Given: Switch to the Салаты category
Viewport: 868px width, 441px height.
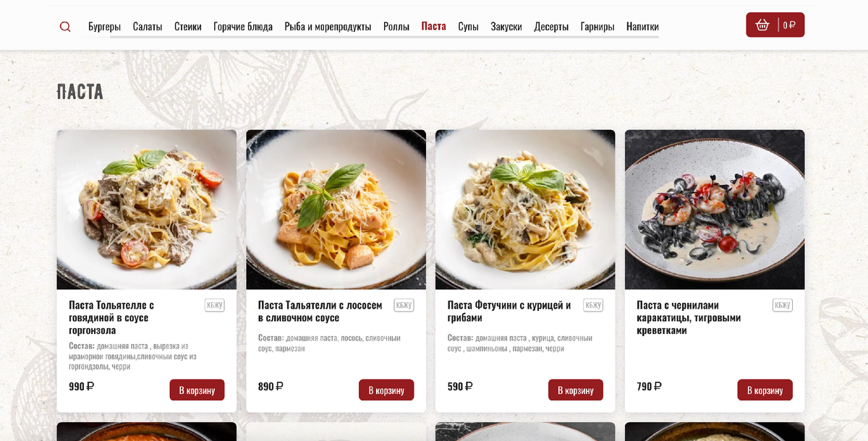Looking at the screenshot, I should [x=148, y=27].
